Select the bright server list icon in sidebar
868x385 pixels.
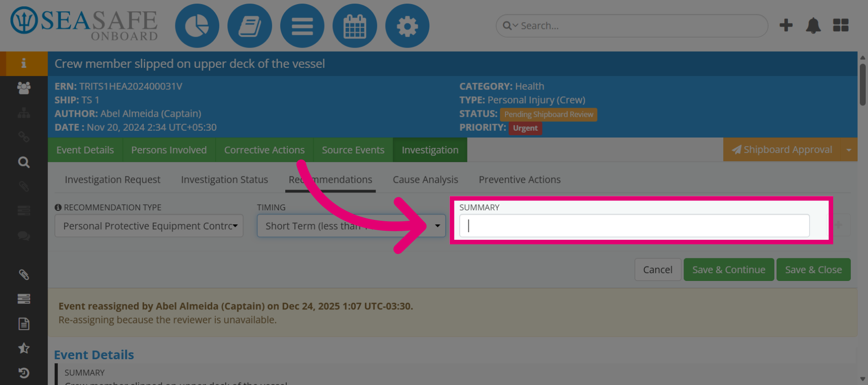tap(24, 299)
